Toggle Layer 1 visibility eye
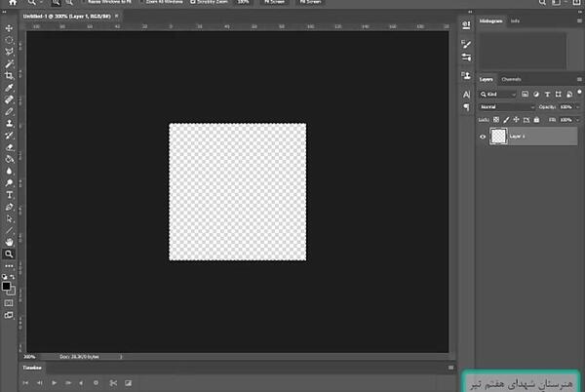The width and height of the screenshot is (585, 392). pos(483,137)
